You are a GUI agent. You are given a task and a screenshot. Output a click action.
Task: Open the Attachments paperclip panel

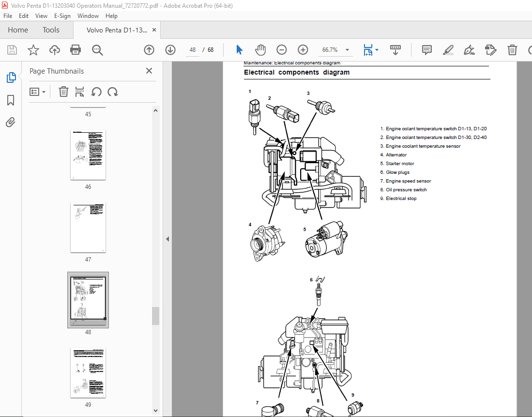coord(11,122)
